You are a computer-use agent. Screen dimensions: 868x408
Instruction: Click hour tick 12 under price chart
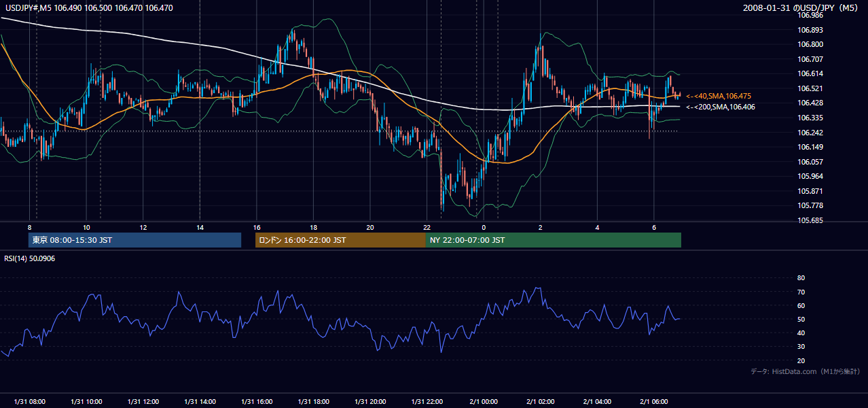point(143,228)
